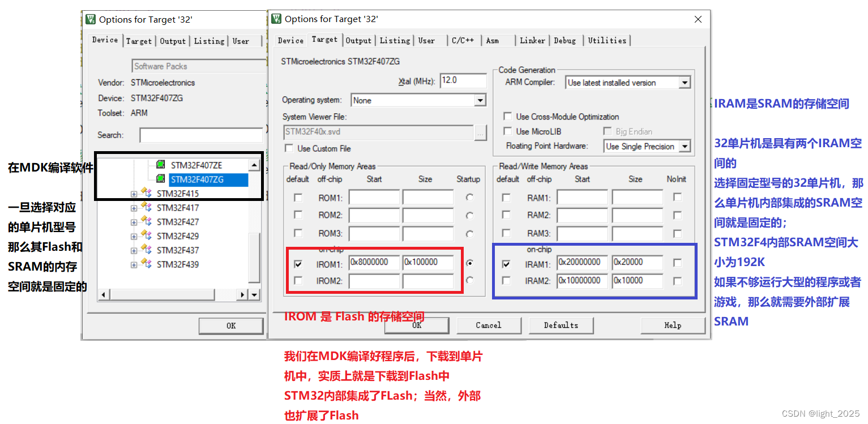Screen dimensions: 868x424
Task: Select the IROM2 Startup radio button
Action: click(469, 280)
